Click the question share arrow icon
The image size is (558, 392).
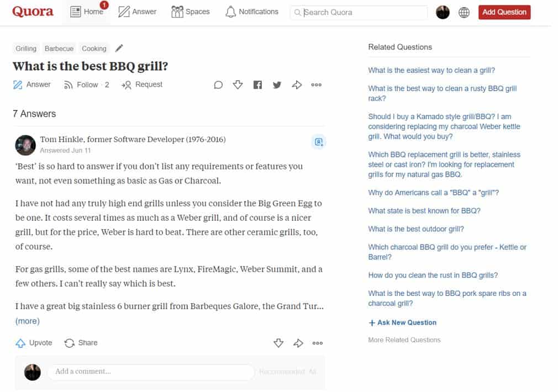[x=297, y=84]
